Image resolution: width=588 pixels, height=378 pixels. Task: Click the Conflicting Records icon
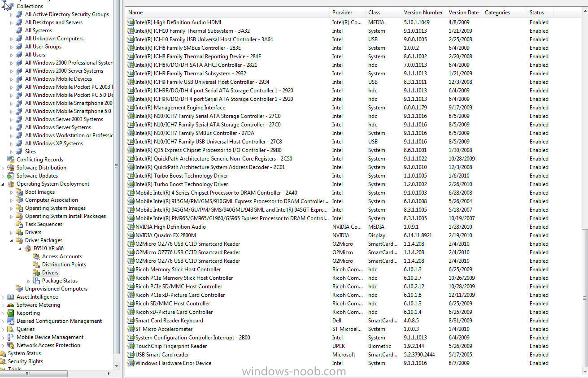point(11,160)
